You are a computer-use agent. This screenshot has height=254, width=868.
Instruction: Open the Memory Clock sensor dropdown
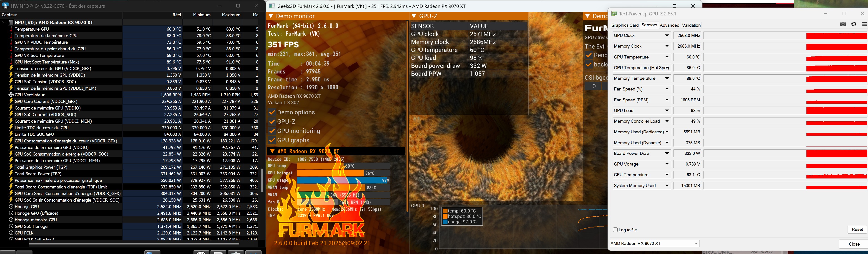click(x=667, y=46)
